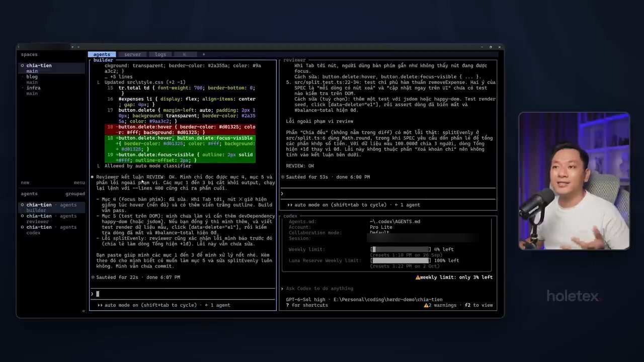The width and height of the screenshot is (644, 362).
Task: Open the tab labeled 4
Action: tap(184, 54)
